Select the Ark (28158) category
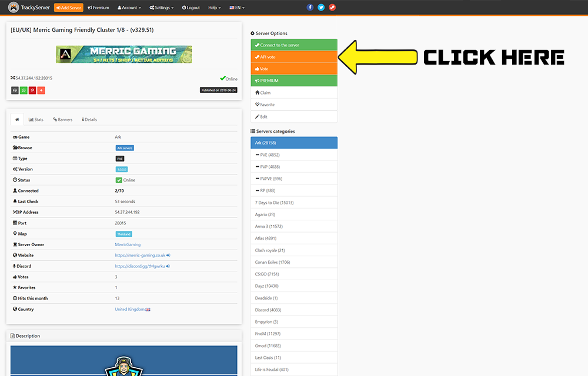This screenshot has height=376, width=588. click(x=294, y=143)
